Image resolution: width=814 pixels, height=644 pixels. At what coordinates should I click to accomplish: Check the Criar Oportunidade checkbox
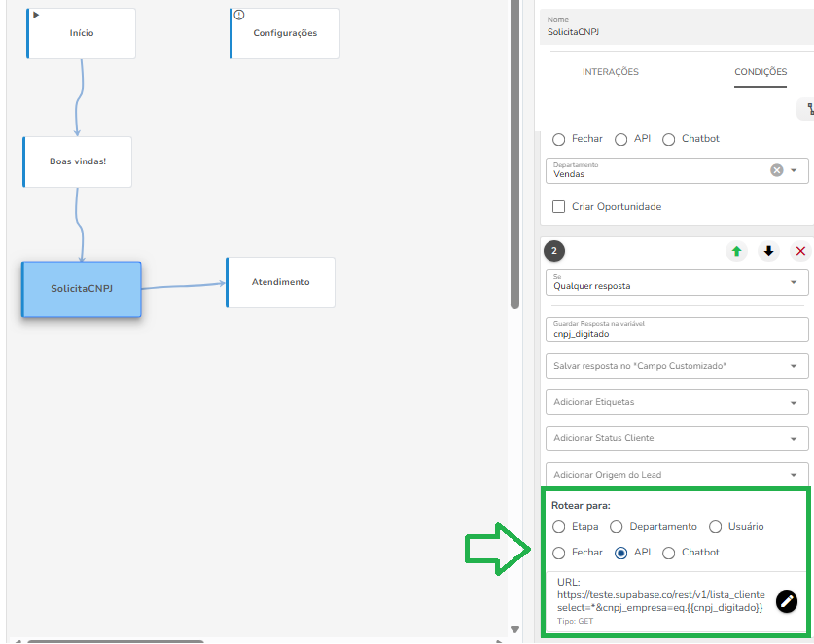[558, 206]
